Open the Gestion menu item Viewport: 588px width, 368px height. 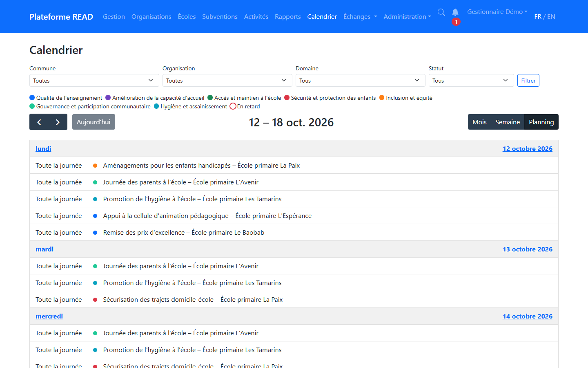pos(114,16)
